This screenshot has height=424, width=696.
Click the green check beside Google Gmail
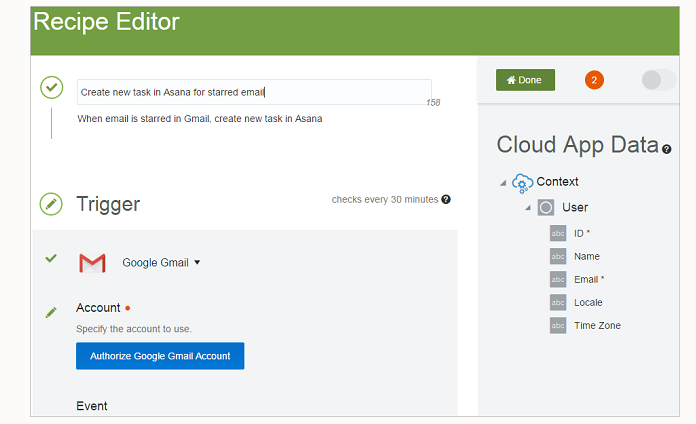[x=51, y=259]
